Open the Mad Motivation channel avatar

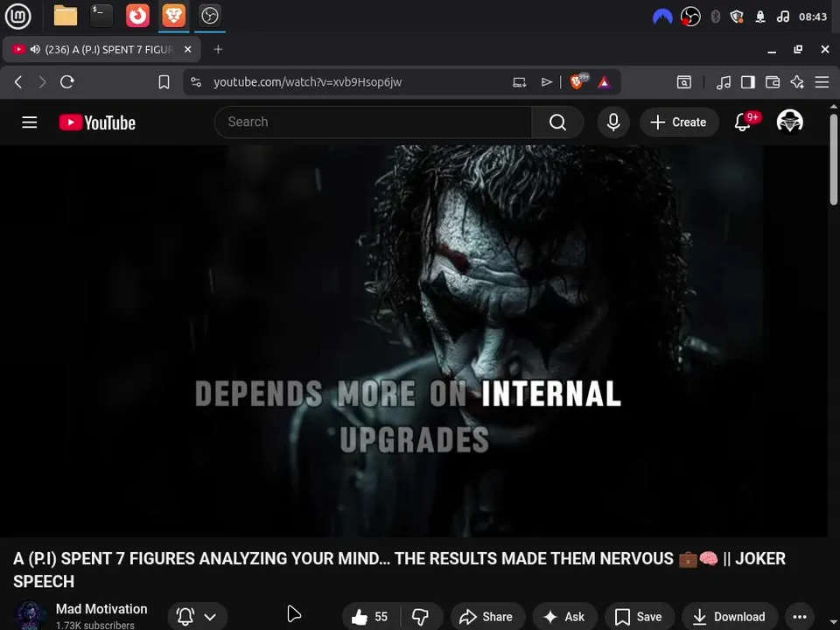coord(30,616)
